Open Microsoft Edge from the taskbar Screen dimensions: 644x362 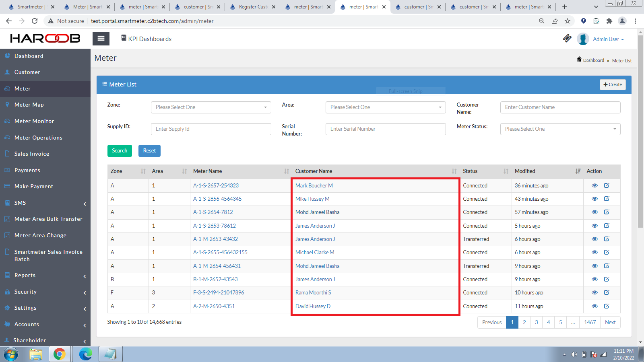pos(85,354)
